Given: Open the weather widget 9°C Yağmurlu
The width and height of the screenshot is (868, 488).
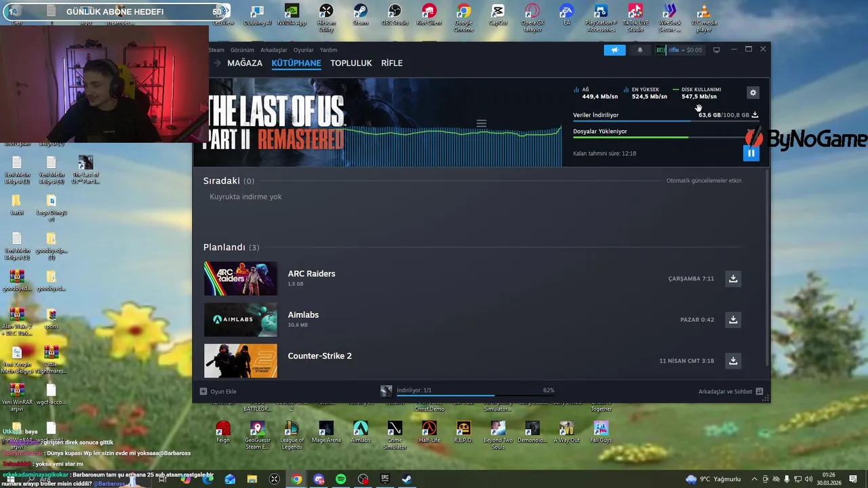Looking at the screenshot, I should click(713, 479).
